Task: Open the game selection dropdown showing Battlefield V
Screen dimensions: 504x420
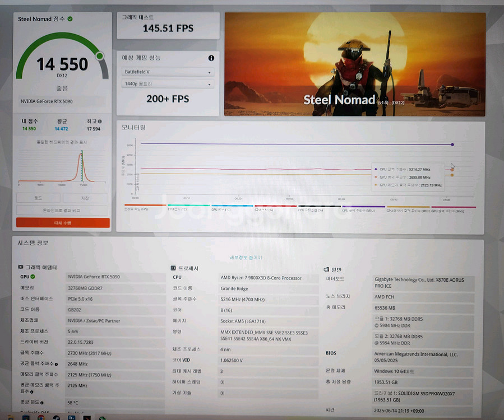Action: [x=168, y=72]
